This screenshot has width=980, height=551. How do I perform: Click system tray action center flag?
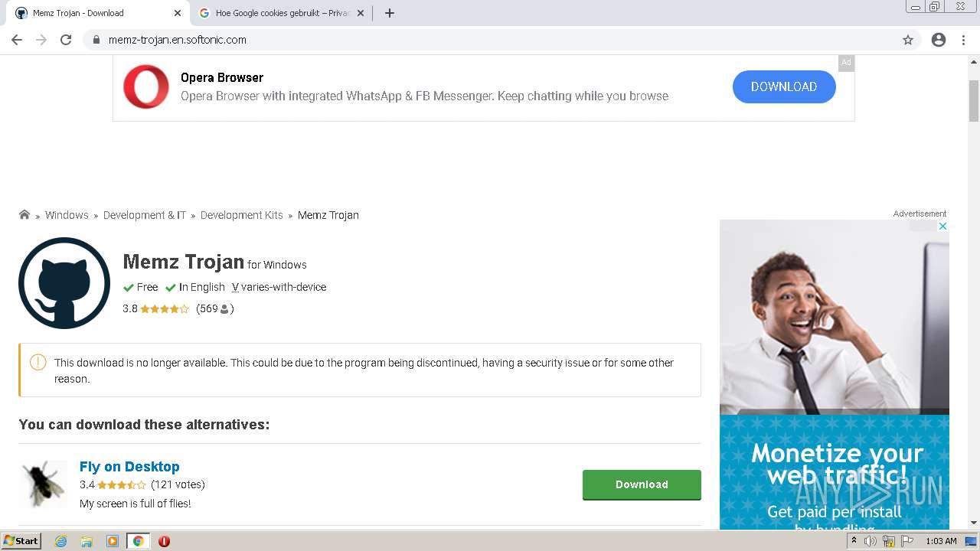[907, 541]
